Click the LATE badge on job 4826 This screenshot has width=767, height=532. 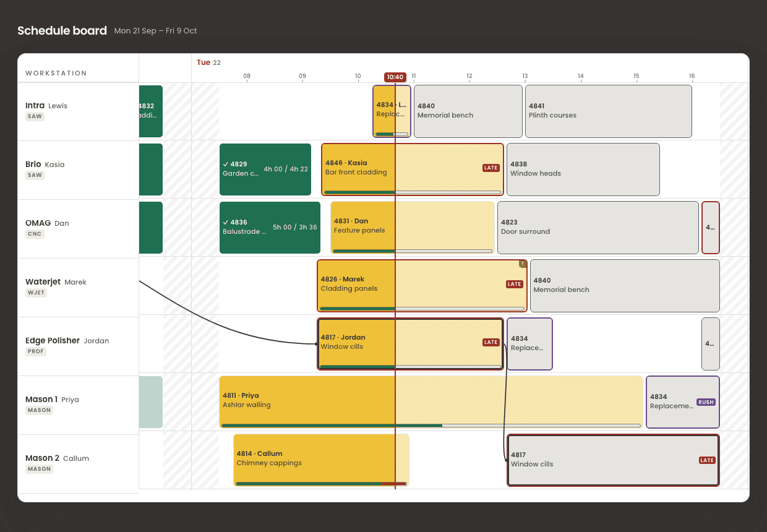pos(515,285)
